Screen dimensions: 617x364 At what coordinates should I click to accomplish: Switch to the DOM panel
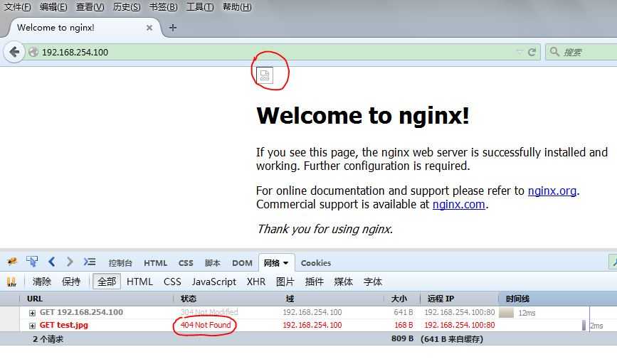click(x=242, y=263)
